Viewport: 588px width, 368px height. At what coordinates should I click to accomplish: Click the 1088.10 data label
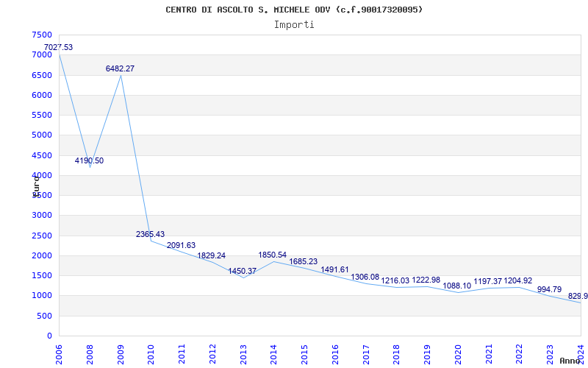456,286
